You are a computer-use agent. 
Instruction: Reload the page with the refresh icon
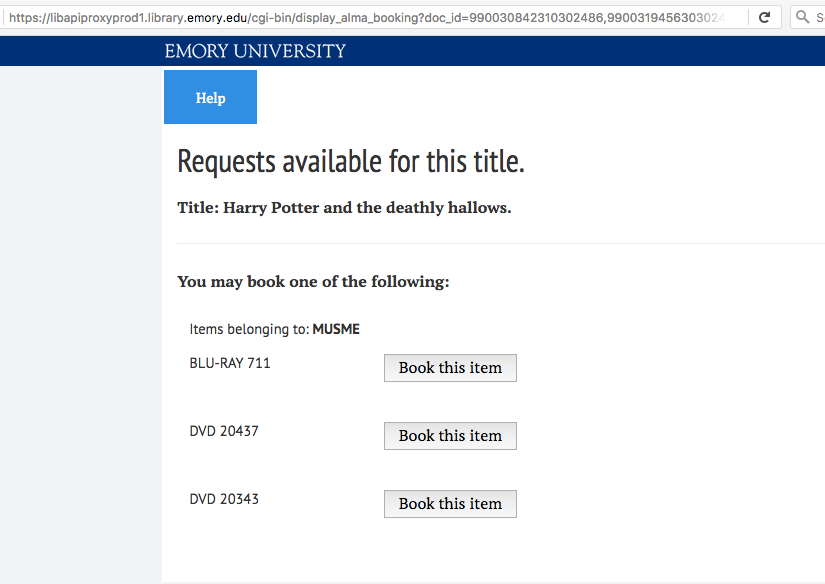coord(764,17)
